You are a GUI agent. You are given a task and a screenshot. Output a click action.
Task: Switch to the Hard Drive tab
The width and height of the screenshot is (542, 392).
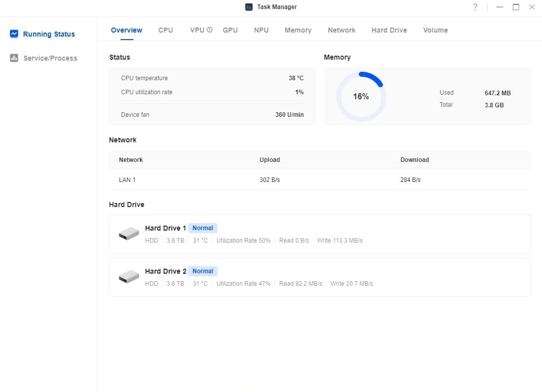(389, 30)
